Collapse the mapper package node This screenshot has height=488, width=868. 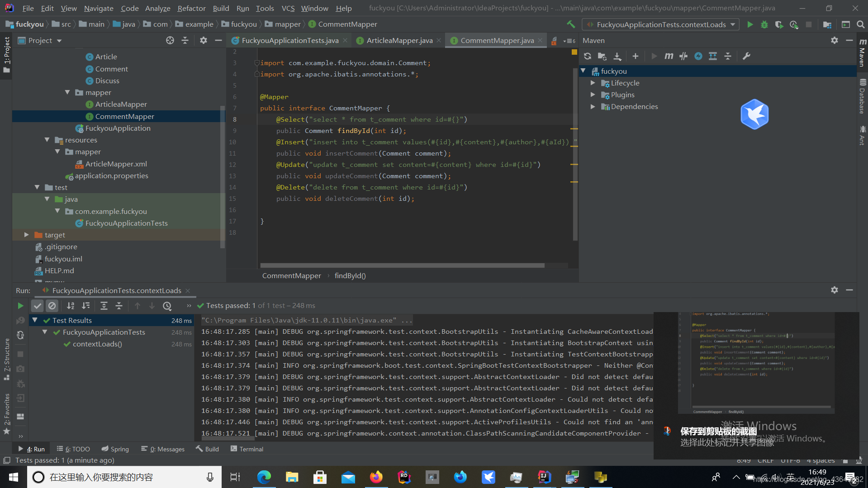[67, 92]
